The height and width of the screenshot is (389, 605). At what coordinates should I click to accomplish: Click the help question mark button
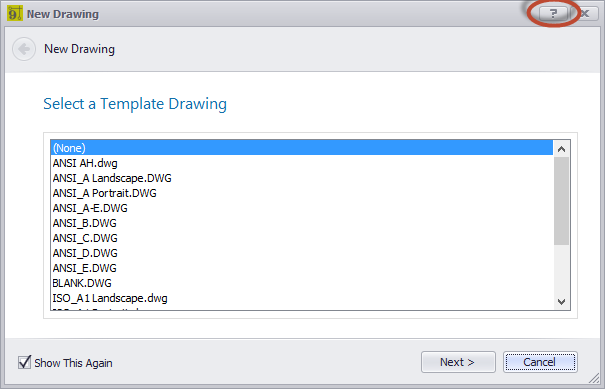554,14
